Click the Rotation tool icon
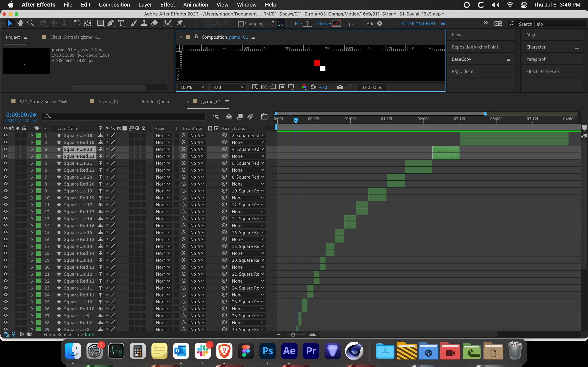The image size is (588, 367). tap(77, 23)
